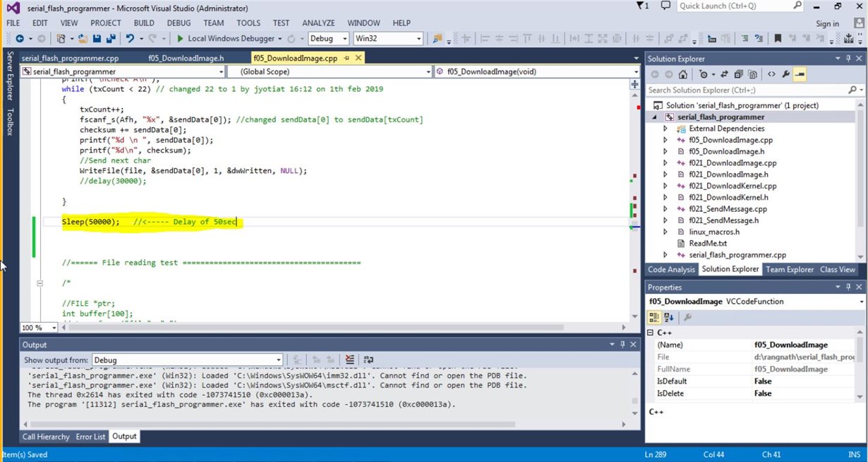Click the Clear All icon in Output panel
868x462 pixels.
point(349,360)
